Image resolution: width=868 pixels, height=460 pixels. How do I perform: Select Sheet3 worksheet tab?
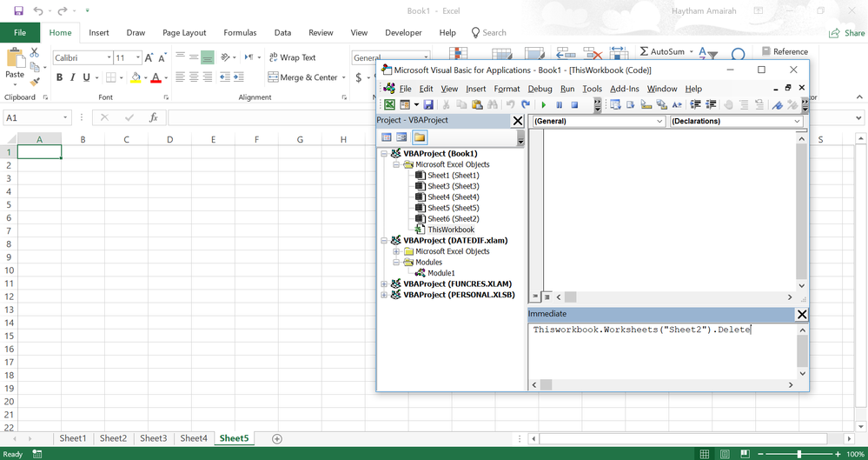pyautogui.click(x=153, y=438)
